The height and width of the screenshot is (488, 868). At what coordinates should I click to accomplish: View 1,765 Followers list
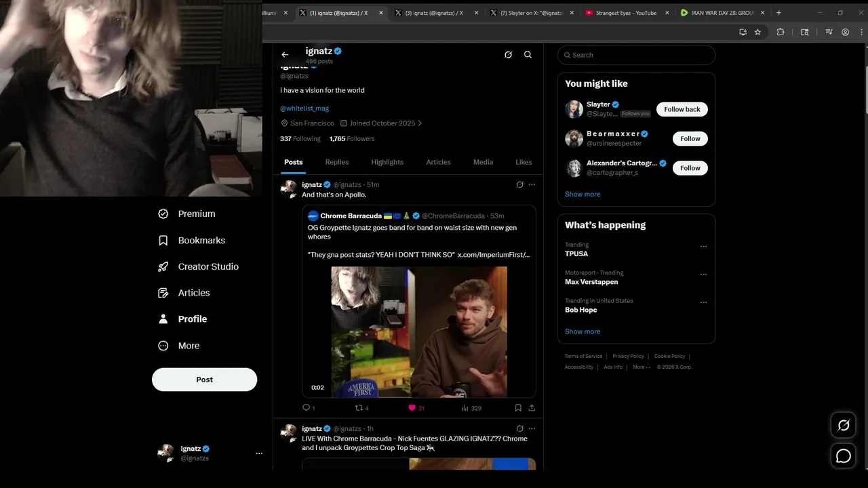coord(352,139)
